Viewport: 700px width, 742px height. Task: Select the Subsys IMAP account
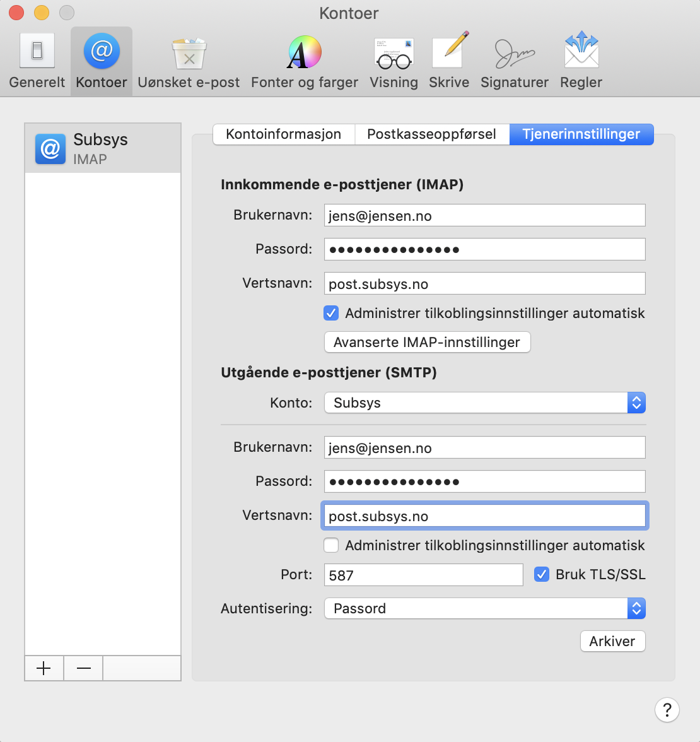pyautogui.click(x=103, y=149)
